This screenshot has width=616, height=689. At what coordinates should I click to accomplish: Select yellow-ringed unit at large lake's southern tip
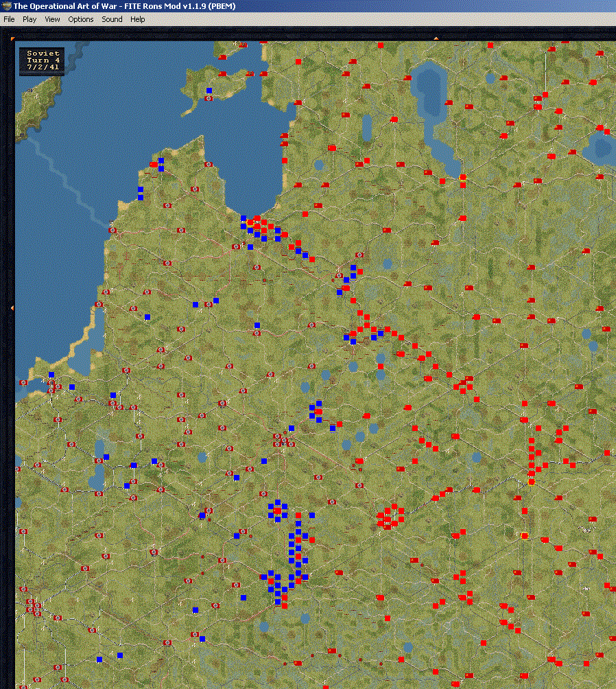462,178
